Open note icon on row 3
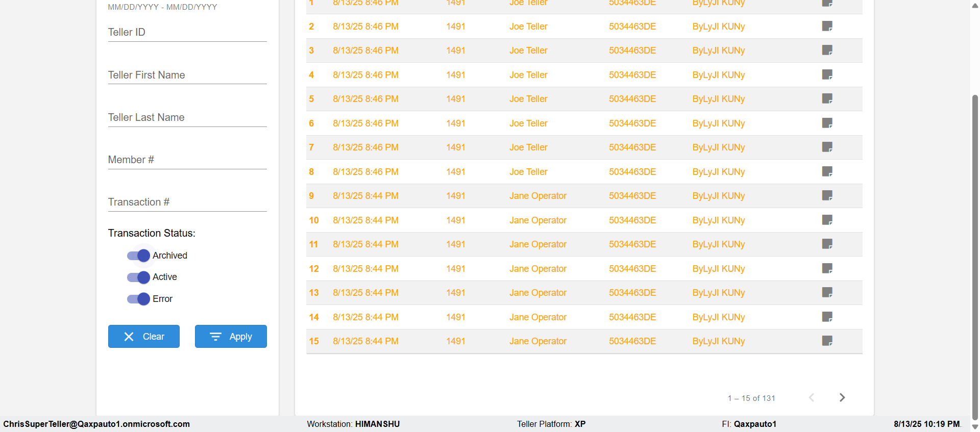This screenshot has height=432, width=980. pos(827,50)
